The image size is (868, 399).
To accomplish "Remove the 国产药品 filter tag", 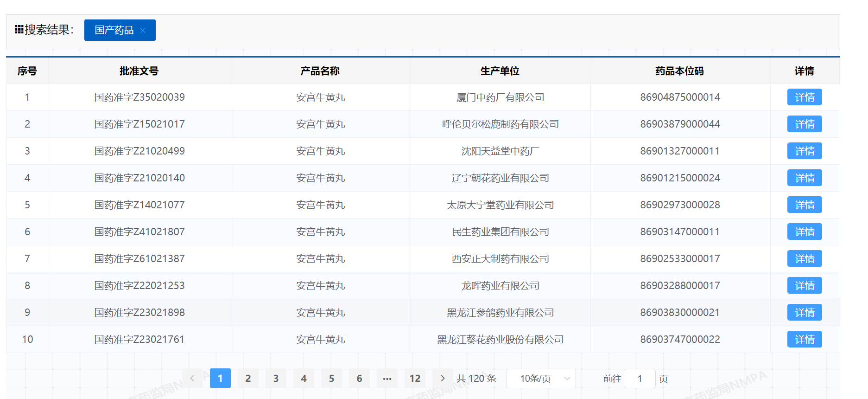I will 143,30.
